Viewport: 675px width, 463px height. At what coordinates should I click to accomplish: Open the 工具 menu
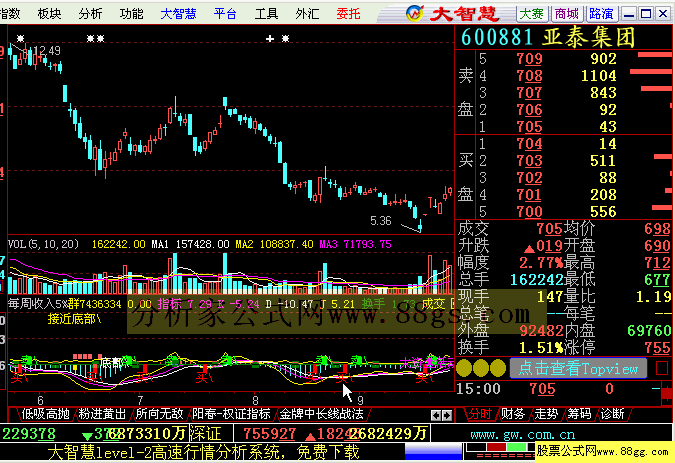266,14
